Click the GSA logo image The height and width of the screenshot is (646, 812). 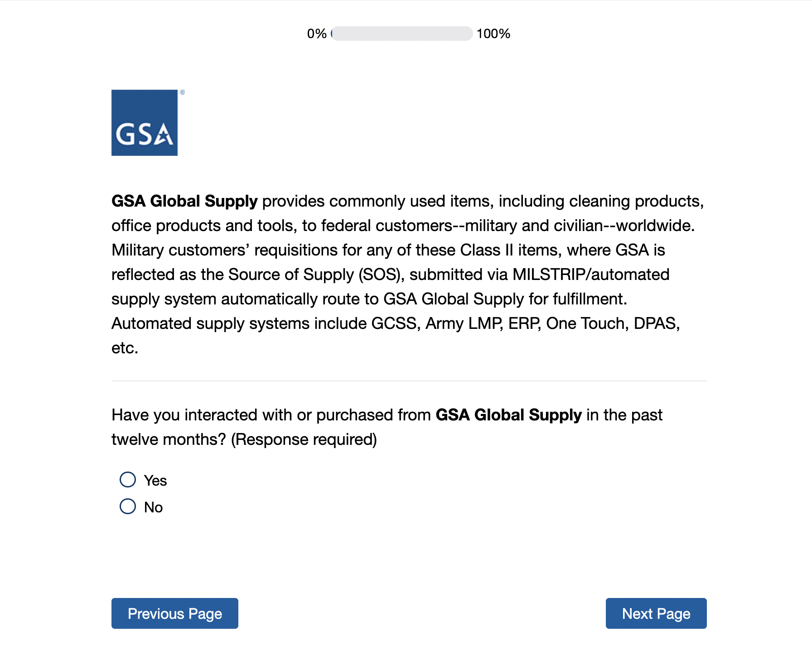pos(145,123)
